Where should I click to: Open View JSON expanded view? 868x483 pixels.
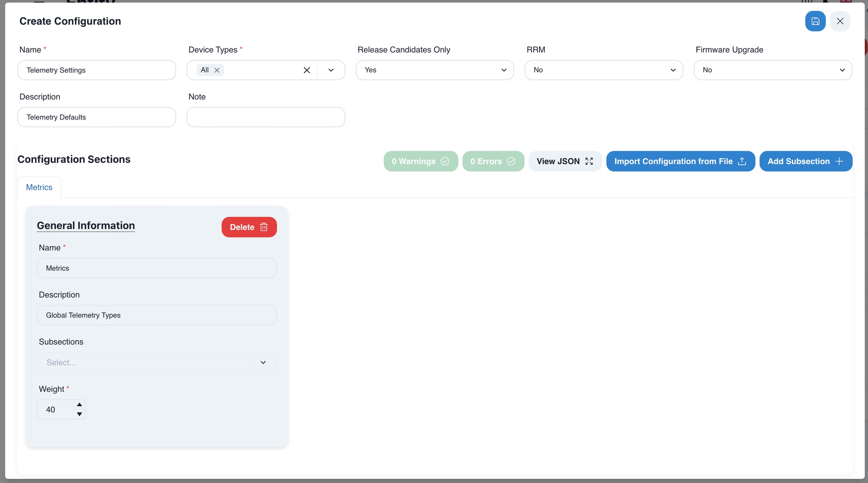point(565,161)
